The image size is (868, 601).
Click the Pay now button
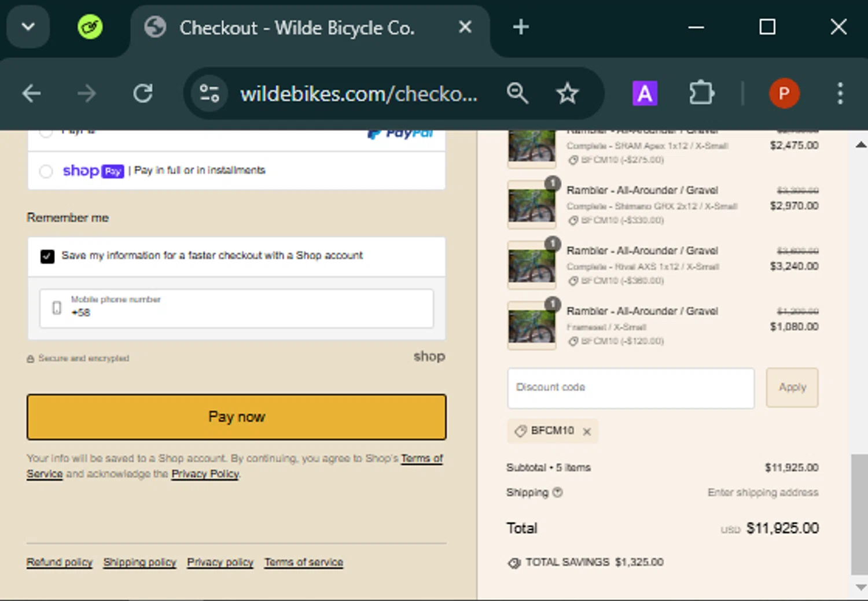[x=236, y=417]
